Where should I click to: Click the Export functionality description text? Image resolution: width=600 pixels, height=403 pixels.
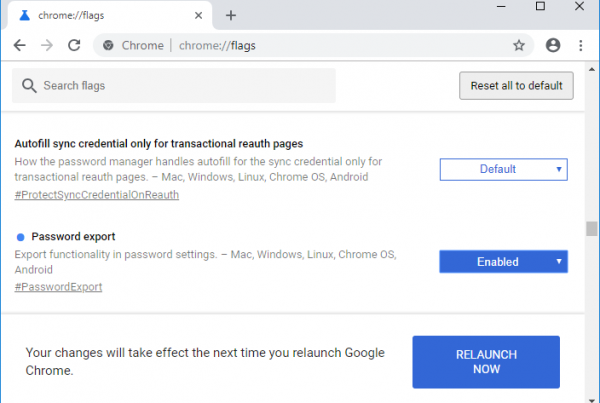(x=205, y=262)
